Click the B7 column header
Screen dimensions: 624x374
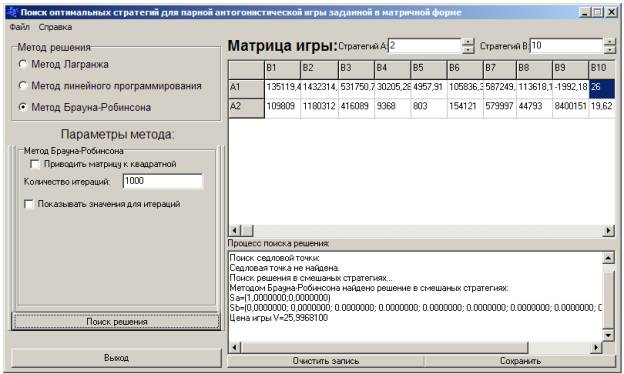(500, 70)
